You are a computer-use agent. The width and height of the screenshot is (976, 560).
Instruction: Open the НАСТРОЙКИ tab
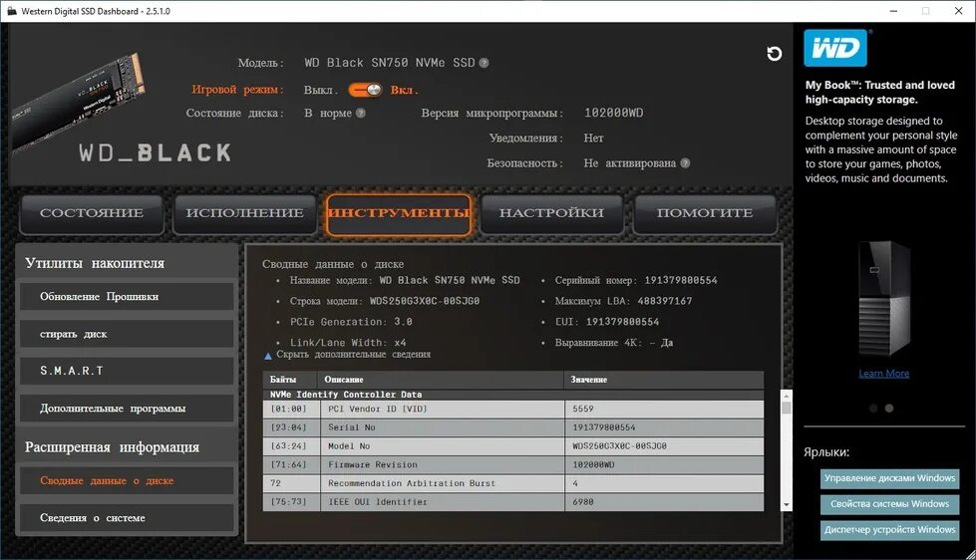tap(551, 213)
